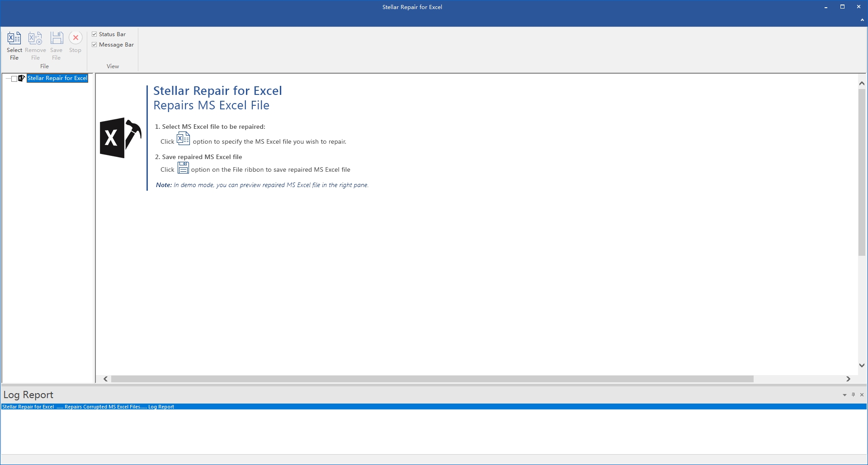Screen dimensions: 868x465
Task: Open the Log Report pane options dropdown
Action: (x=844, y=395)
